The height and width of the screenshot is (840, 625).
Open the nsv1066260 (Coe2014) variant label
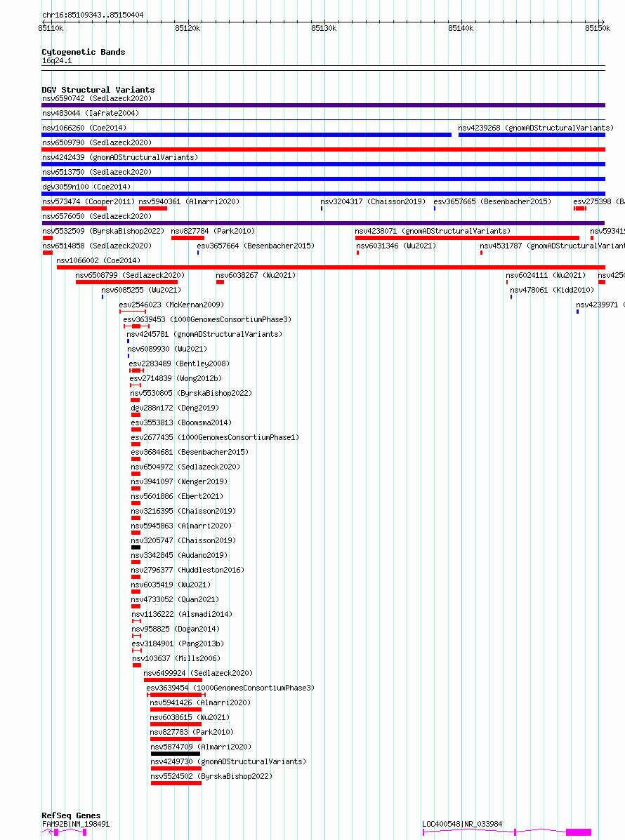84,128
